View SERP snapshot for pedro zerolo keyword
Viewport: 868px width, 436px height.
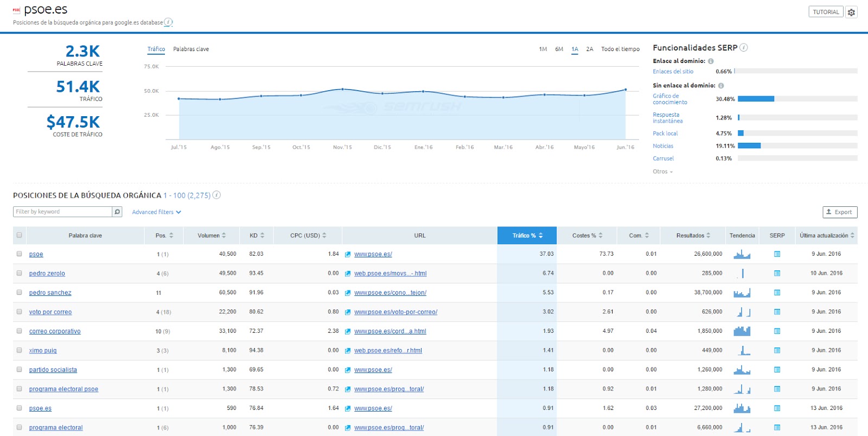point(777,274)
